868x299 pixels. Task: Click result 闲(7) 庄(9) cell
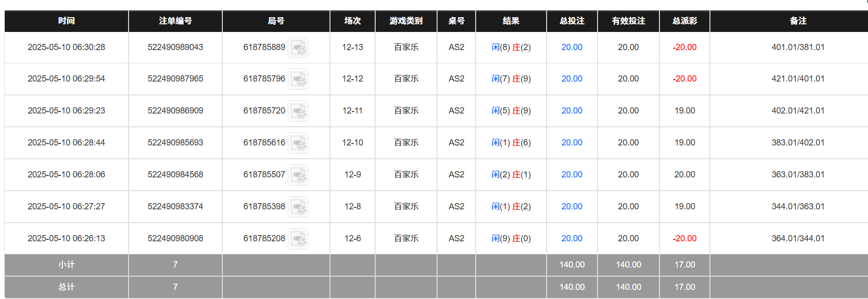[511, 79]
